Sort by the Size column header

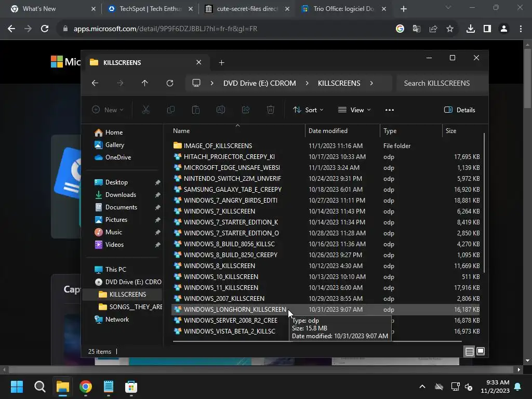pos(463,131)
